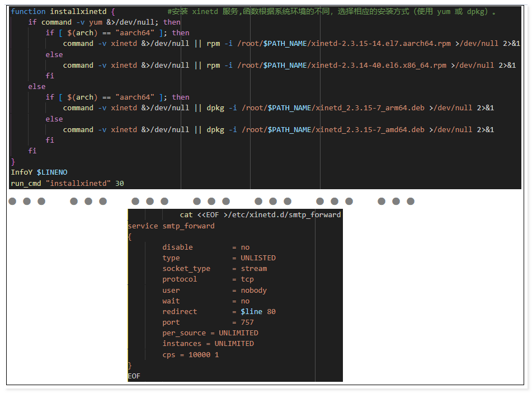532x393 pixels.
Task: Click the InfoY $LINENO line
Action: 39,172
